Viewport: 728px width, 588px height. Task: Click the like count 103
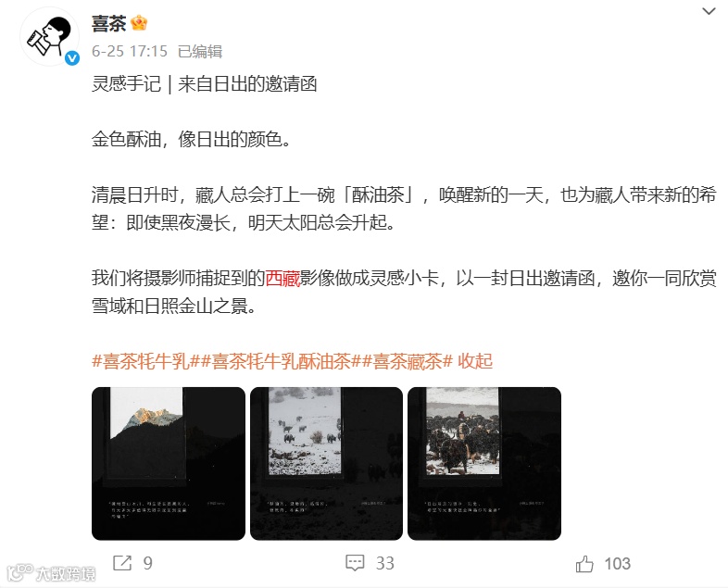(x=617, y=563)
